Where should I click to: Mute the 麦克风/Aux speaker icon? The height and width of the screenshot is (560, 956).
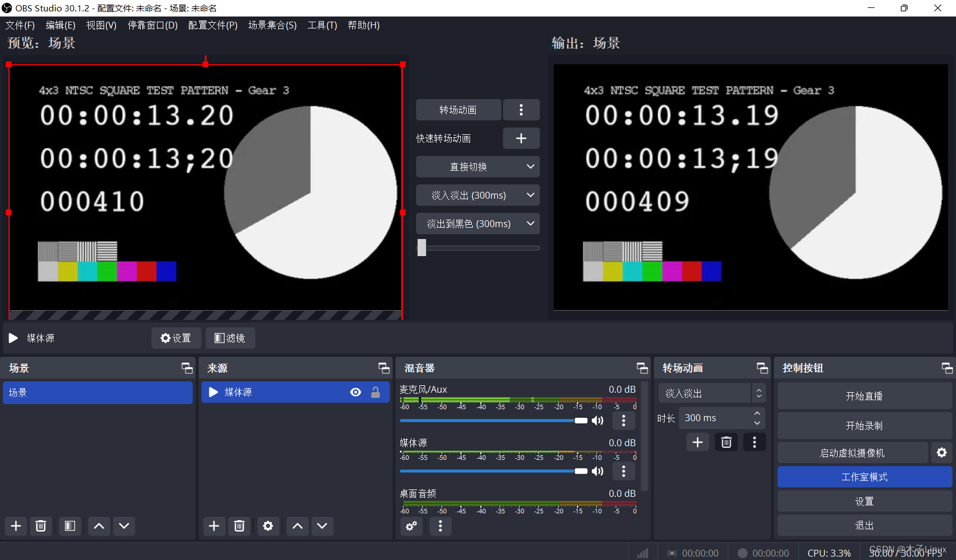(597, 421)
